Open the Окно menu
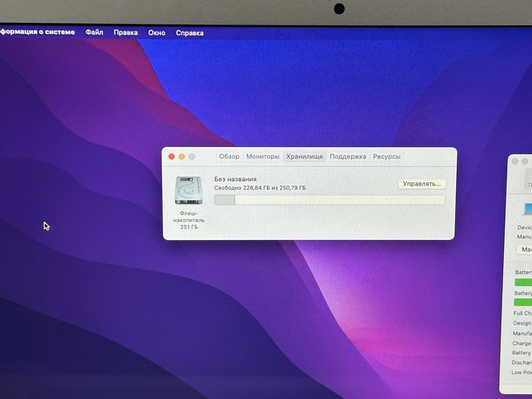The image size is (532, 399). [x=157, y=33]
